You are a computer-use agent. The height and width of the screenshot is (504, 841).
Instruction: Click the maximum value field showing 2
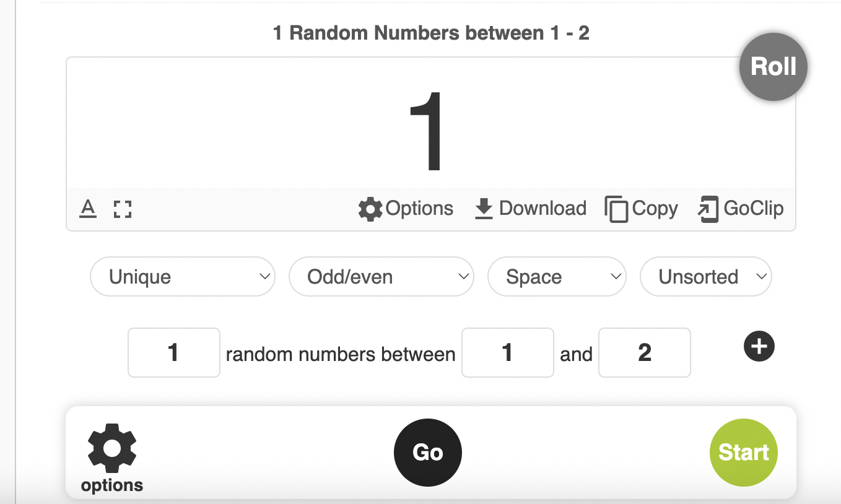tap(645, 353)
